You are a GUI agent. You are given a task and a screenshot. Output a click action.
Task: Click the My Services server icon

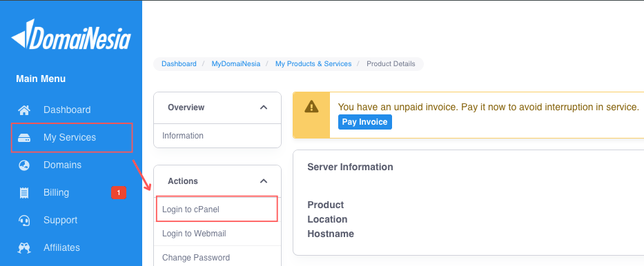tap(24, 138)
